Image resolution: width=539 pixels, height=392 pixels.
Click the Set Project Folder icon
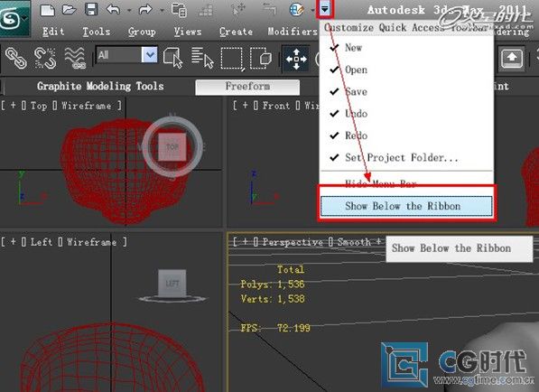pos(179,10)
